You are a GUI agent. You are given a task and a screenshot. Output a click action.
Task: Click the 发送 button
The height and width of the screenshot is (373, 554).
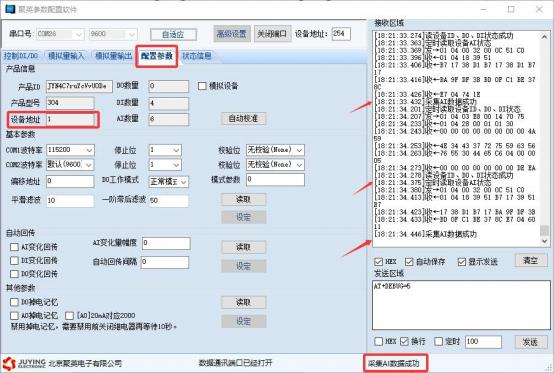pos(530,342)
